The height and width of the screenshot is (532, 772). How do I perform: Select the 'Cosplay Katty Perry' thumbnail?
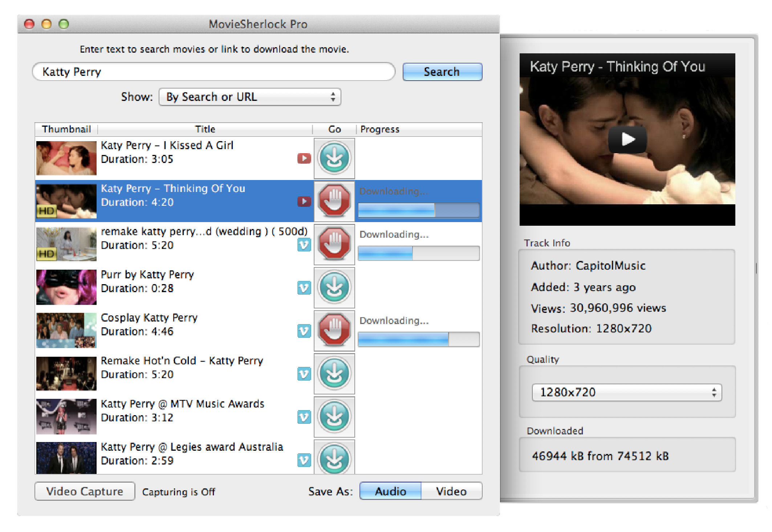(x=66, y=330)
